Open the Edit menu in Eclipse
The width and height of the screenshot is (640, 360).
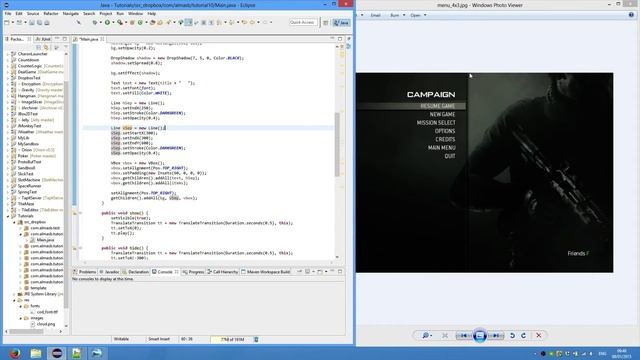pyautogui.click(x=19, y=13)
